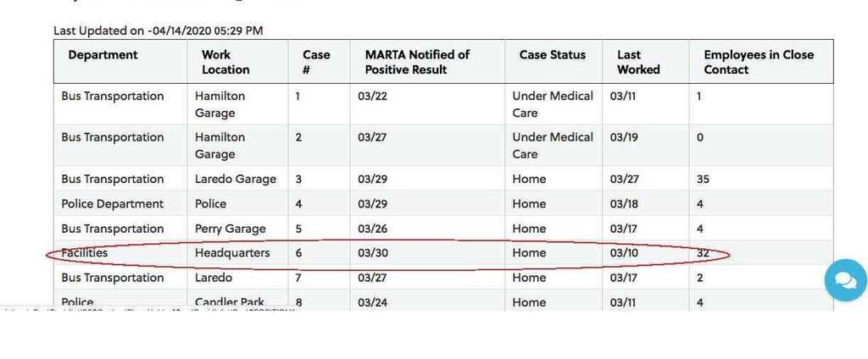Viewport: 868px width, 359px height.
Task: Click the Last Updated timestamp text
Action: pyautogui.click(x=159, y=30)
